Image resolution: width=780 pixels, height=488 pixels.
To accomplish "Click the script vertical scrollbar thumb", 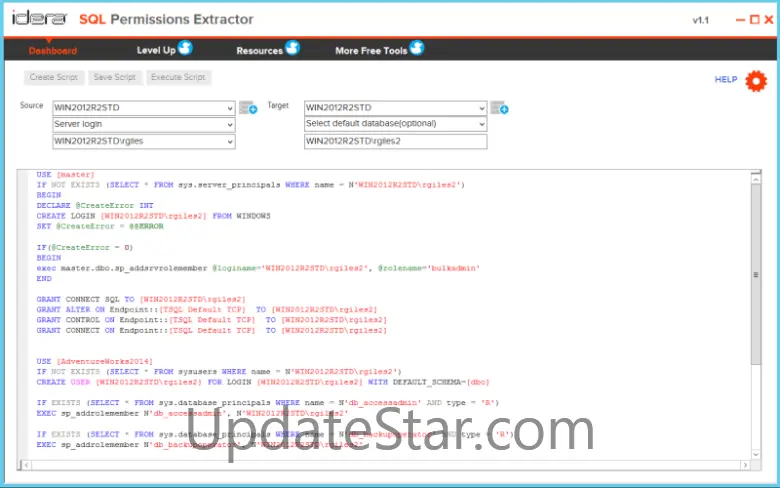I will tap(756, 275).
